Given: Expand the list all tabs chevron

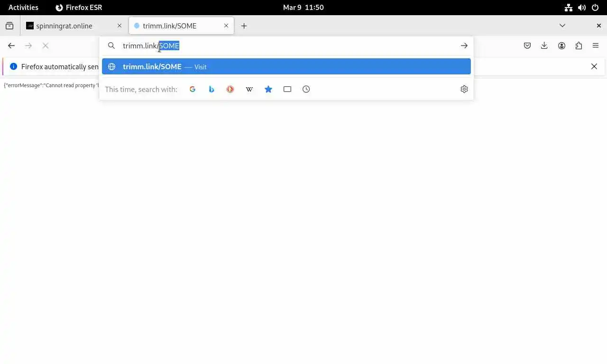Looking at the screenshot, I should click(562, 26).
